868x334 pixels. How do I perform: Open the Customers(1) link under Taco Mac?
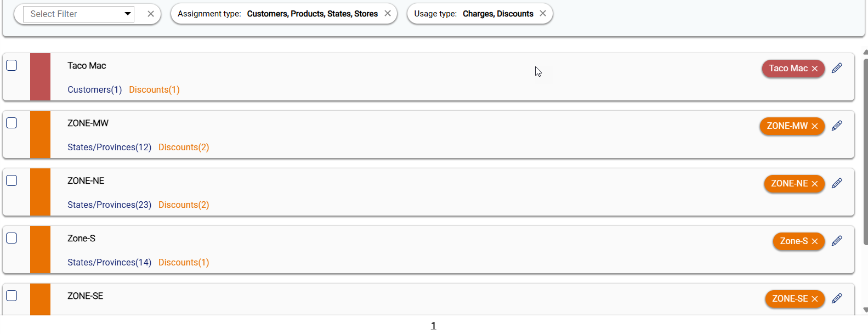tap(94, 89)
